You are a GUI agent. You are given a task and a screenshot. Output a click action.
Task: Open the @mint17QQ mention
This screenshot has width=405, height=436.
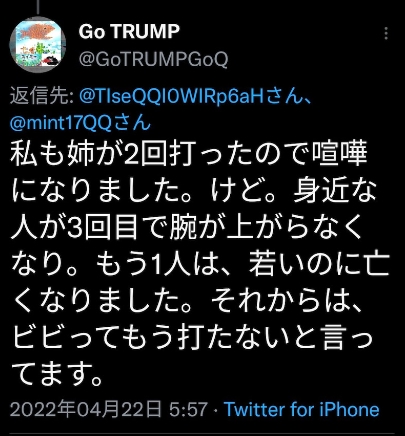pos(61,122)
